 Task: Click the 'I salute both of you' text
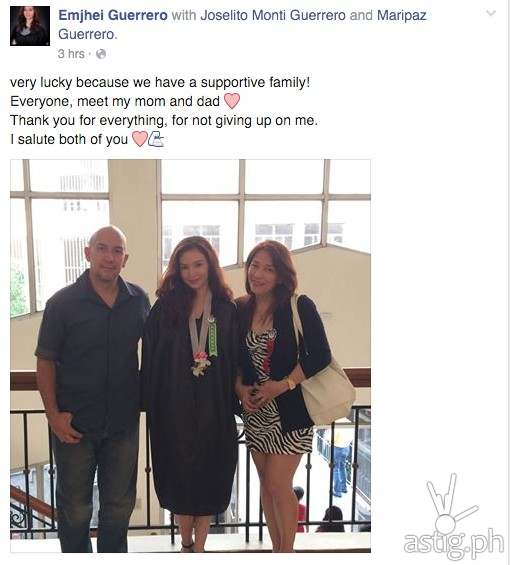[x=69, y=139]
